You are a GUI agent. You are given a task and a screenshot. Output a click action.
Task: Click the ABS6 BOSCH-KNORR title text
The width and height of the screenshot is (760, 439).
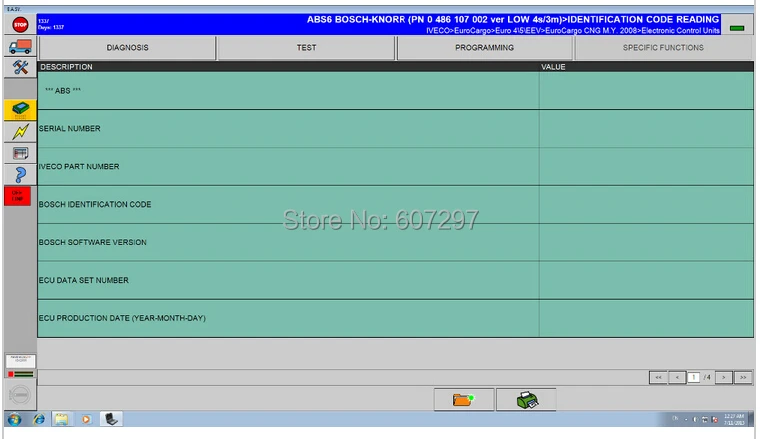(513, 20)
